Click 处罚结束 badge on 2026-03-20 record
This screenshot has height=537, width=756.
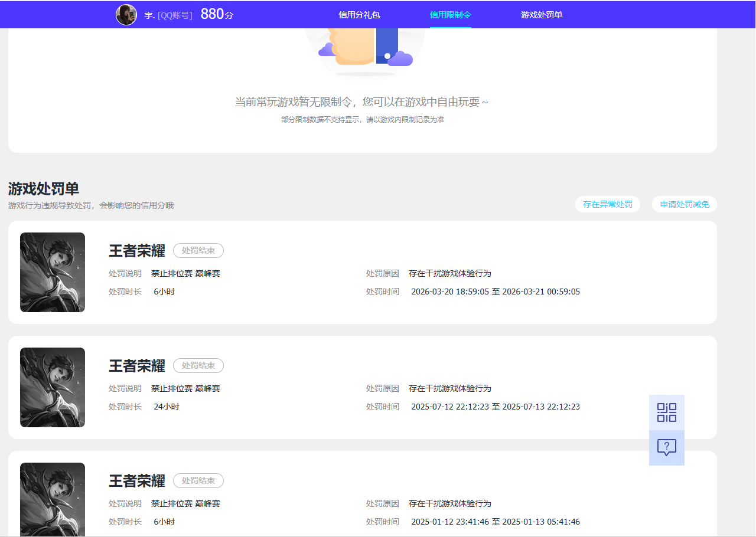coord(198,251)
